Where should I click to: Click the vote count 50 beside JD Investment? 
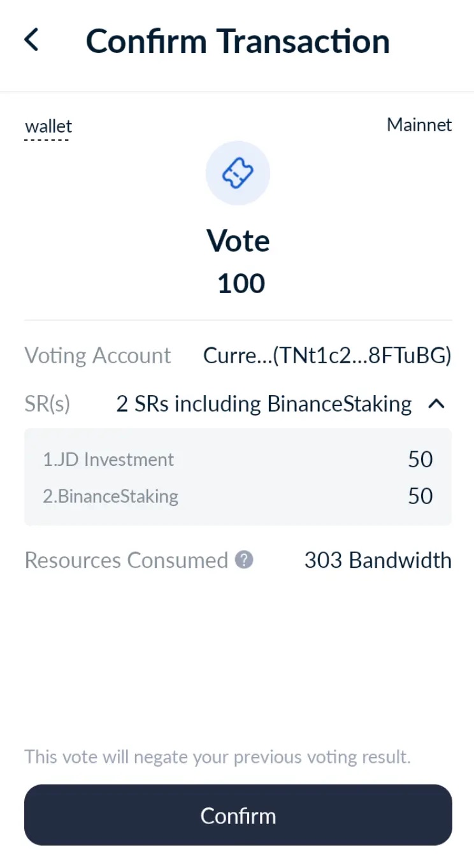click(420, 459)
